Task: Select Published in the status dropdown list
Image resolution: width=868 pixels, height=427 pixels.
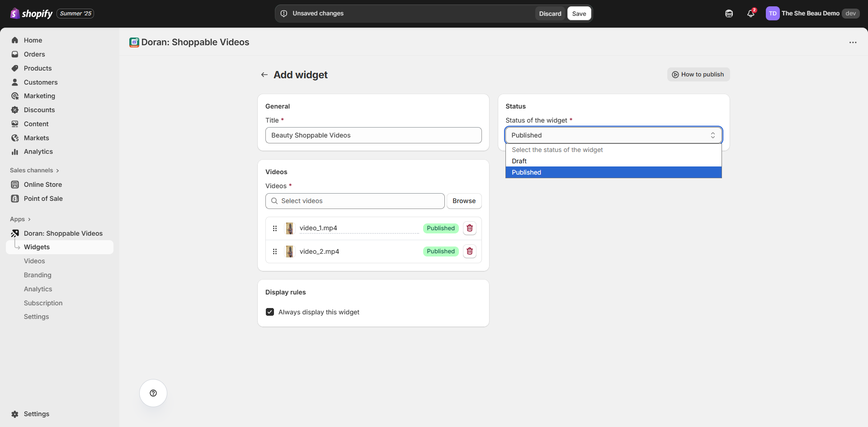Action: (527, 172)
